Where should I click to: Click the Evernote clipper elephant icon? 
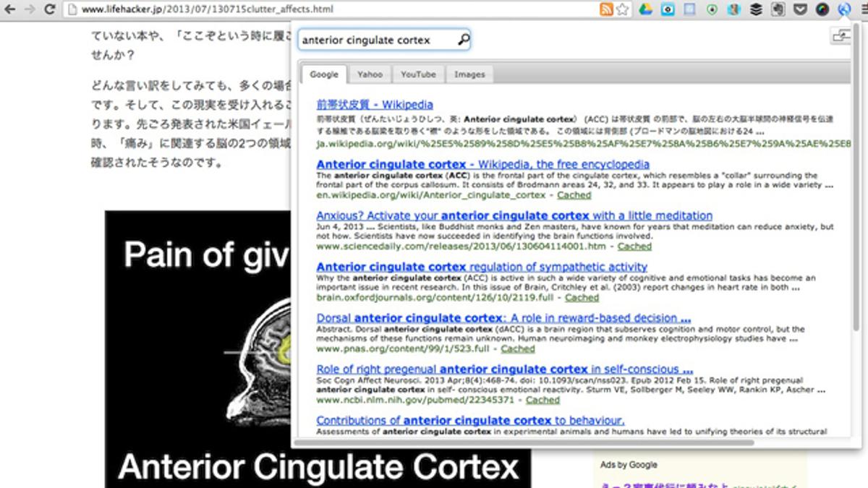(778, 9)
